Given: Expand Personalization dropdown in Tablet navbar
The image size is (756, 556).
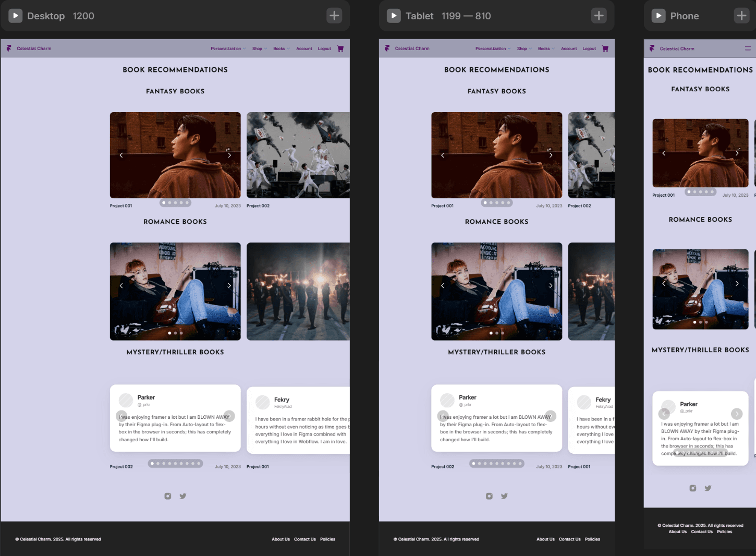Looking at the screenshot, I should click(x=493, y=49).
